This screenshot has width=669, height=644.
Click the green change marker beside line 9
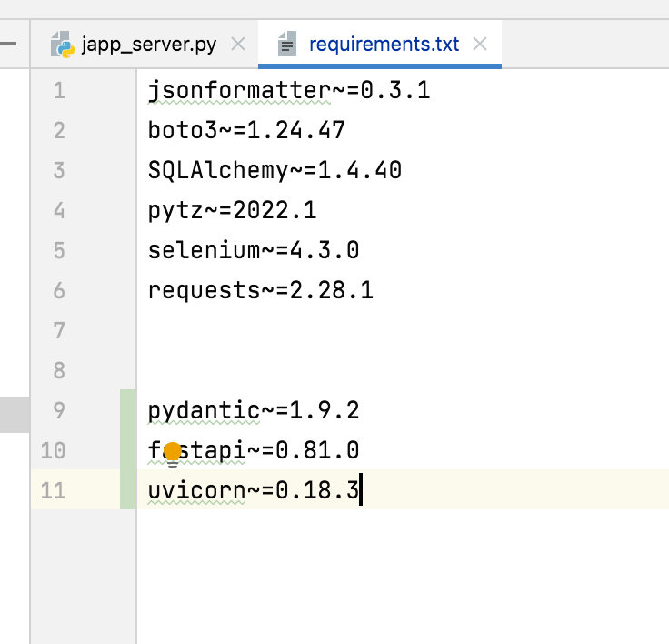(128, 410)
